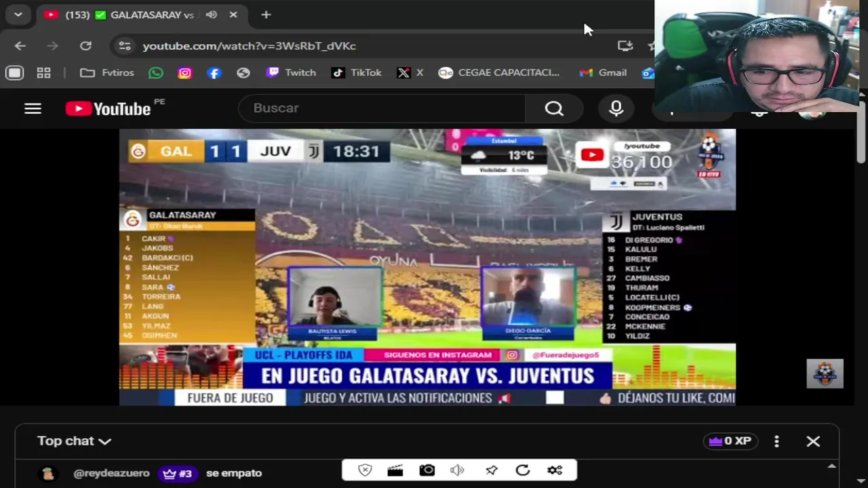The image size is (868, 488).
Task: Go back with browser back arrow
Action: 20,45
